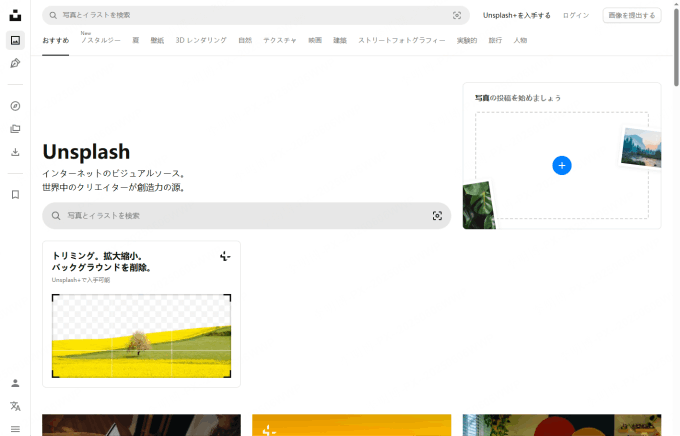Open the Illustrations pen icon
The width and height of the screenshot is (680, 436).
[15, 63]
